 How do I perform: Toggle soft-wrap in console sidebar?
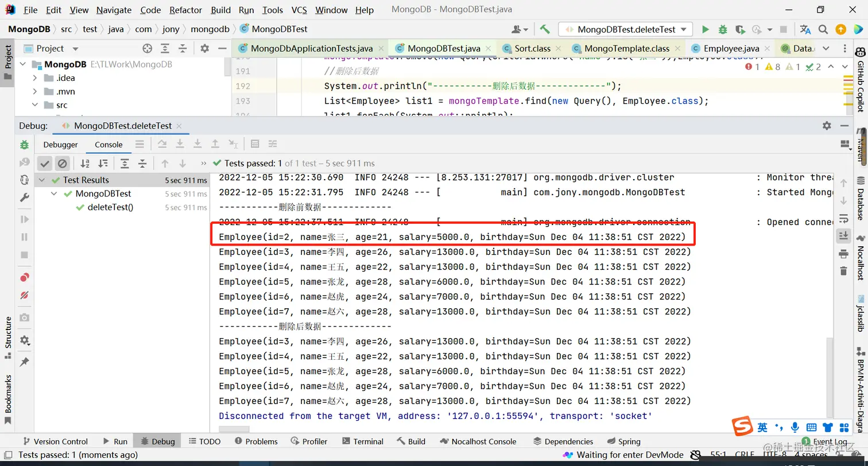coord(843,218)
